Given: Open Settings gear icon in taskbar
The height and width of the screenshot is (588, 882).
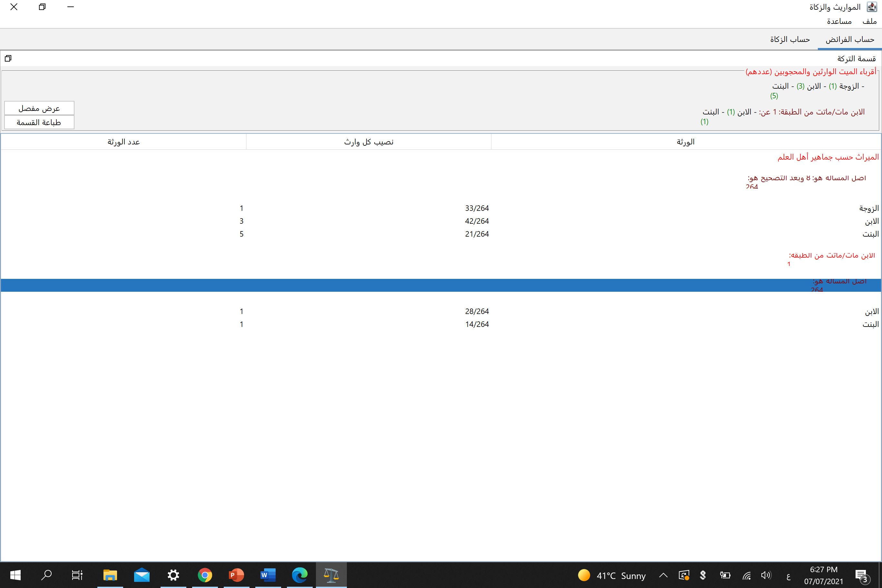Looking at the screenshot, I should [x=173, y=575].
